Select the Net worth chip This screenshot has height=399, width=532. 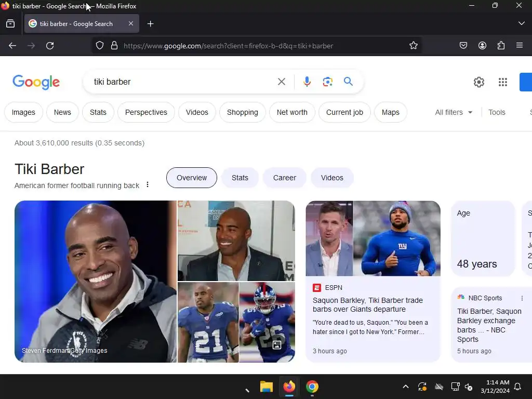pyautogui.click(x=292, y=112)
